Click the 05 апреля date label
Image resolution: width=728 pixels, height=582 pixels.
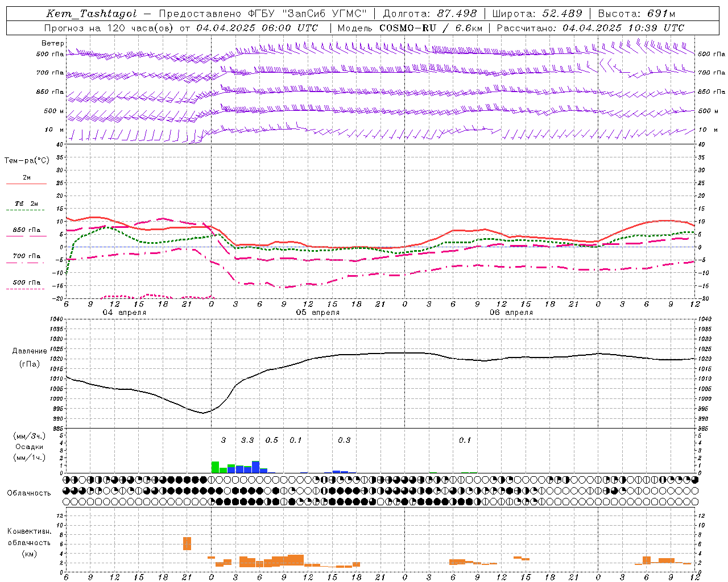pos(317,313)
